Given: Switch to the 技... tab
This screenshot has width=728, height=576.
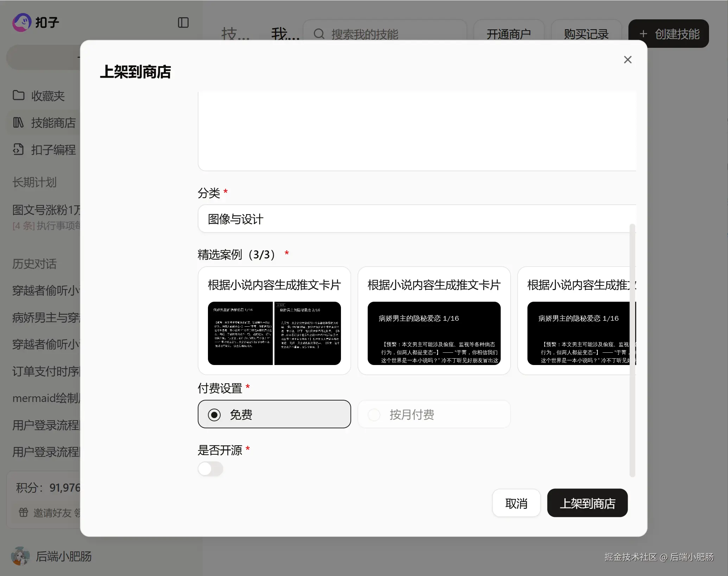Looking at the screenshot, I should click(x=235, y=34).
